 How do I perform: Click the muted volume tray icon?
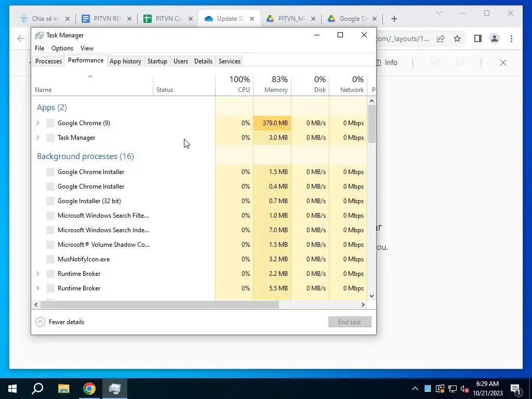click(x=465, y=389)
